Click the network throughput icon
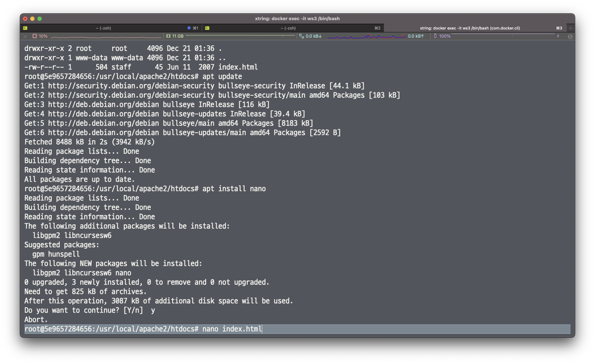Screen dimensions: 595x364 (301, 36)
